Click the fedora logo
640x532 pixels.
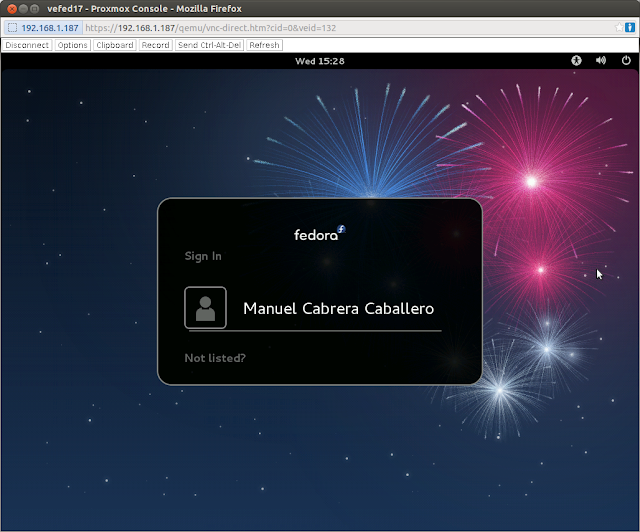coord(320,233)
